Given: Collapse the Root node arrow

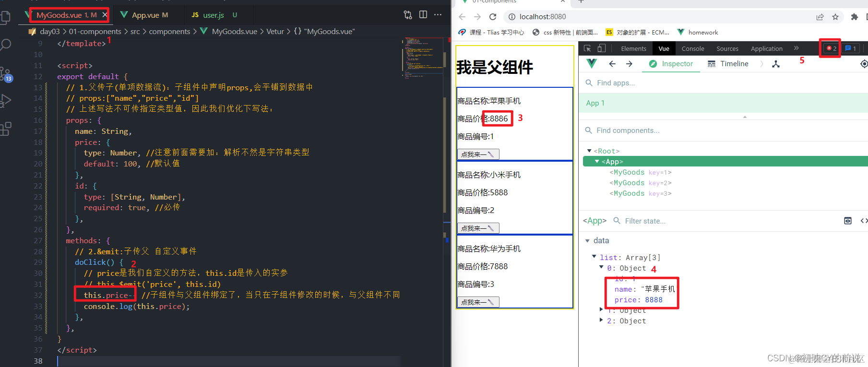Looking at the screenshot, I should 589,151.
